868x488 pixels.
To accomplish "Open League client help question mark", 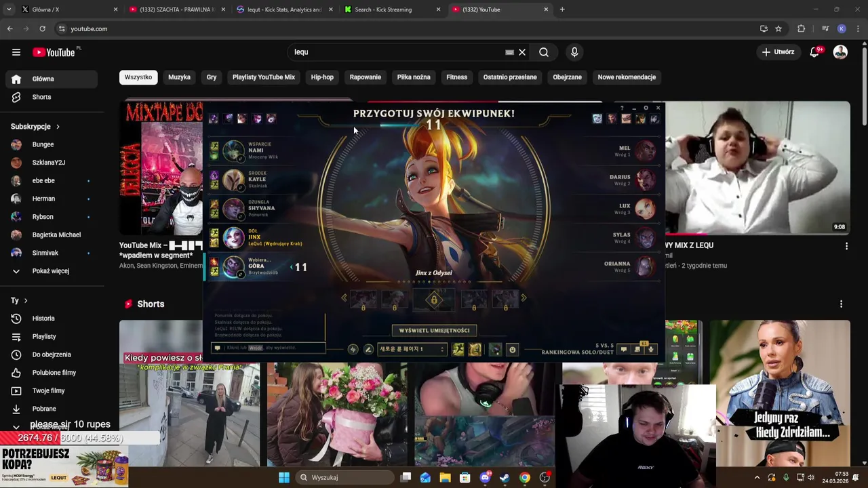I will [x=622, y=108].
